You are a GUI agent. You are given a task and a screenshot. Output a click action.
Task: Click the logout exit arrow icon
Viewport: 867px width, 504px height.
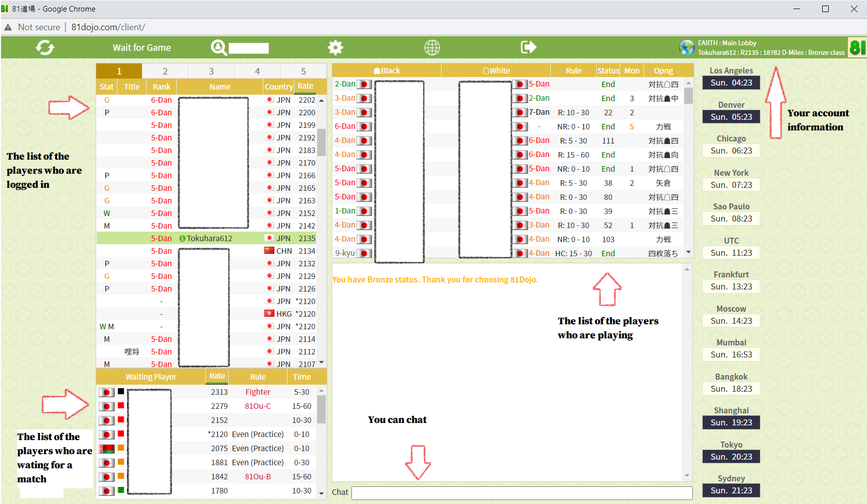coord(528,47)
